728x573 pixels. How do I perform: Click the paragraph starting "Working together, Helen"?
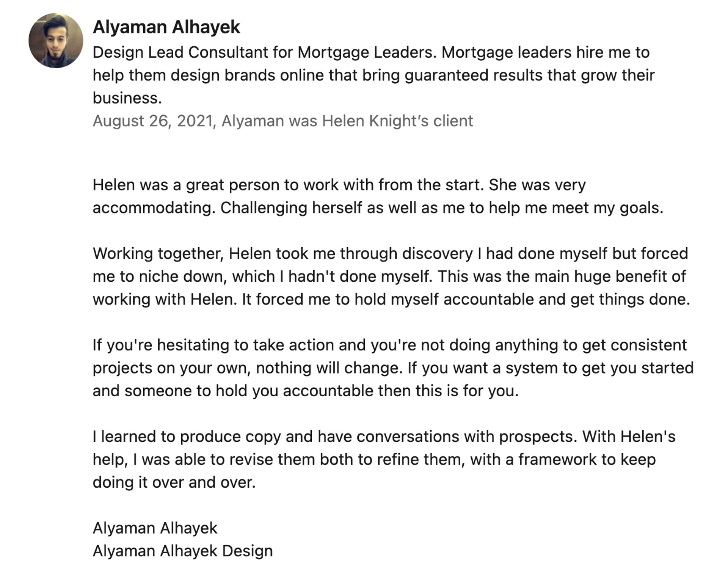(391, 276)
